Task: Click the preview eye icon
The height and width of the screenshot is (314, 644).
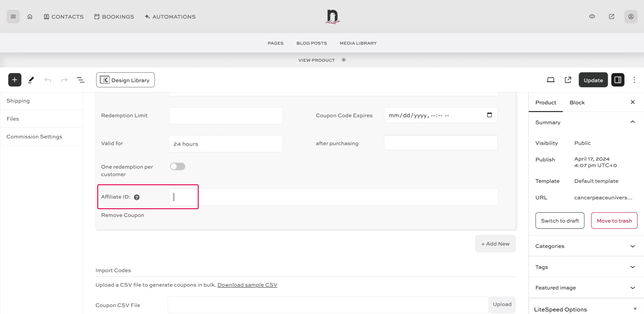Action: [x=592, y=16]
